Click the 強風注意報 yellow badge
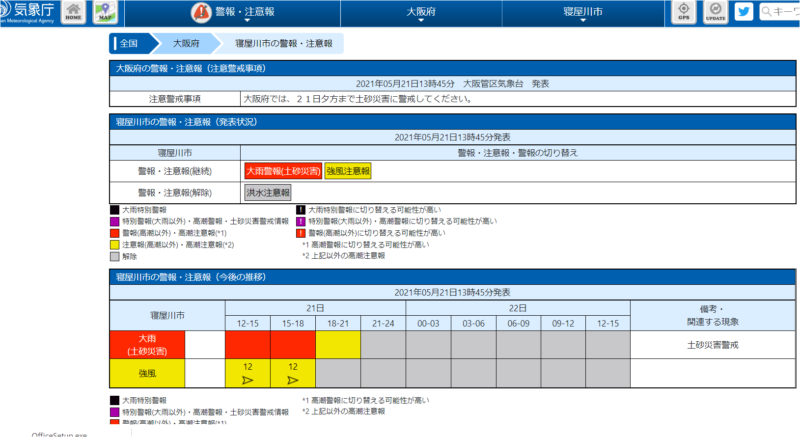 pyautogui.click(x=347, y=171)
